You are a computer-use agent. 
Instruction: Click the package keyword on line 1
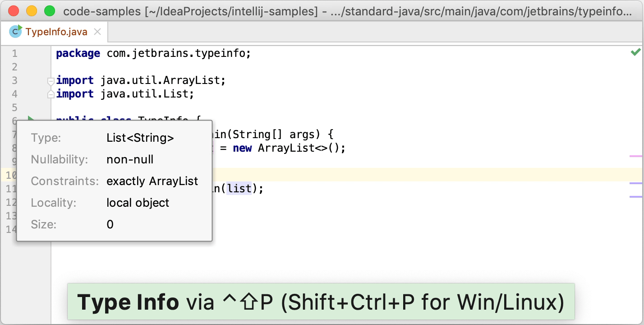(x=78, y=54)
